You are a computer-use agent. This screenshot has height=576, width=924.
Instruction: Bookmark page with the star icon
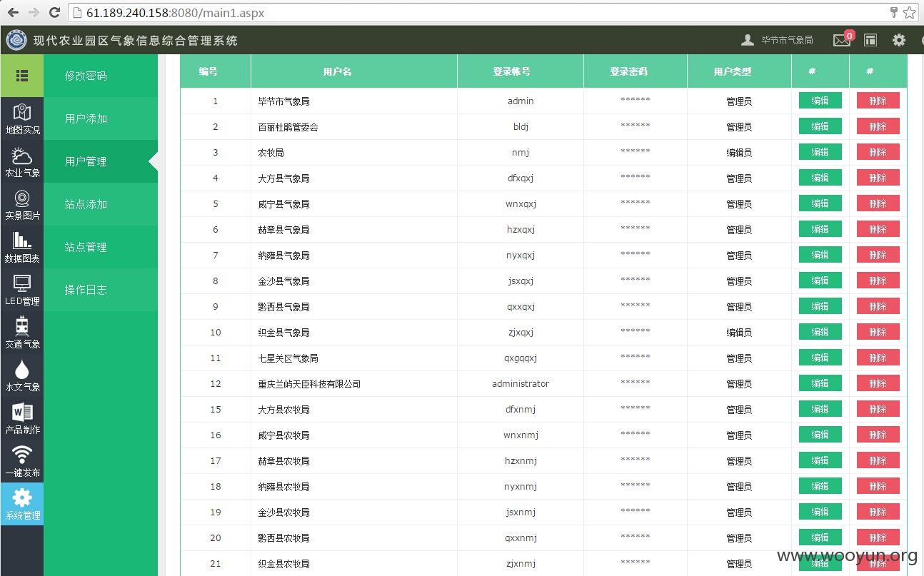(x=909, y=12)
